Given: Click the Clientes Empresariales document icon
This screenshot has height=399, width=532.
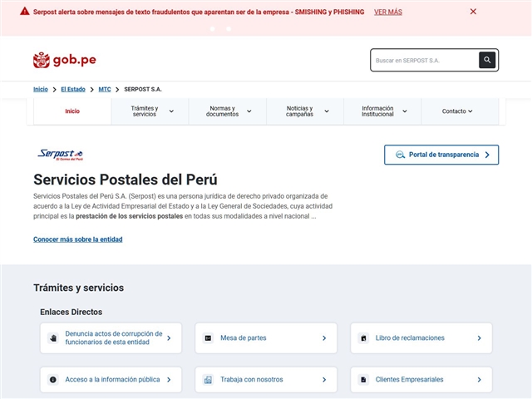Looking at the screenshot, I should coord(363,379).
